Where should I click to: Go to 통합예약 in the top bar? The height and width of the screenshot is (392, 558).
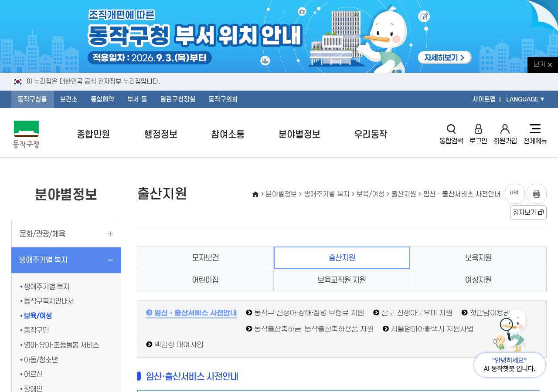102,99
